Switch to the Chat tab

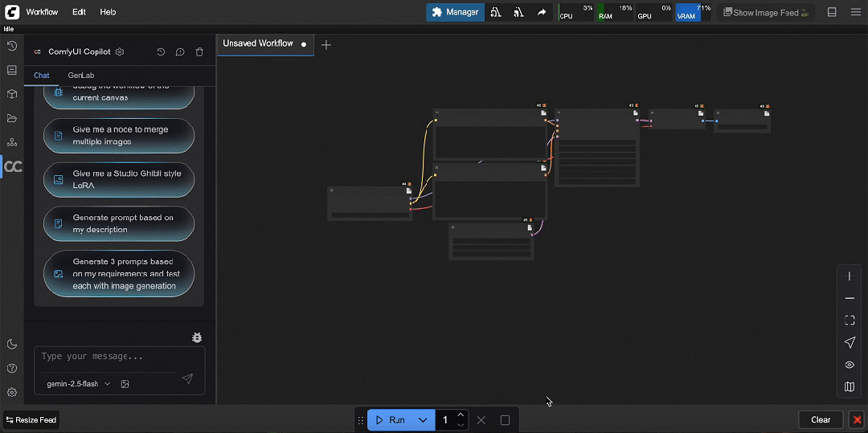click(x=42, y=76)
